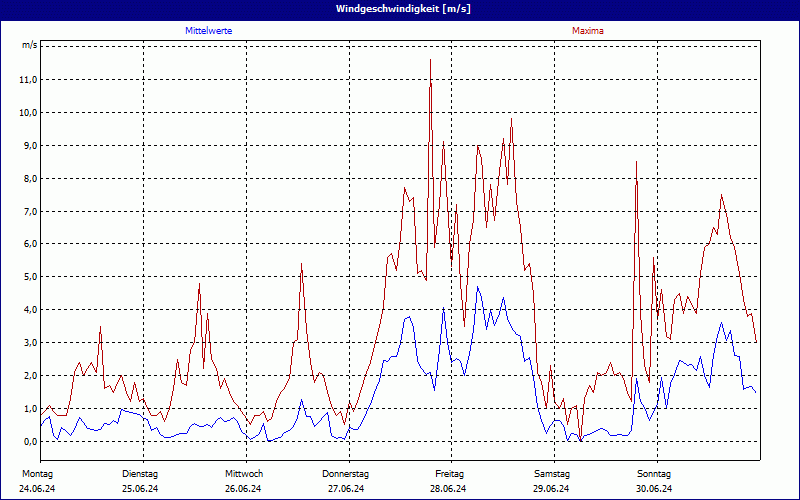
Task: Select the Samstag day label
Action: [552, 473]
